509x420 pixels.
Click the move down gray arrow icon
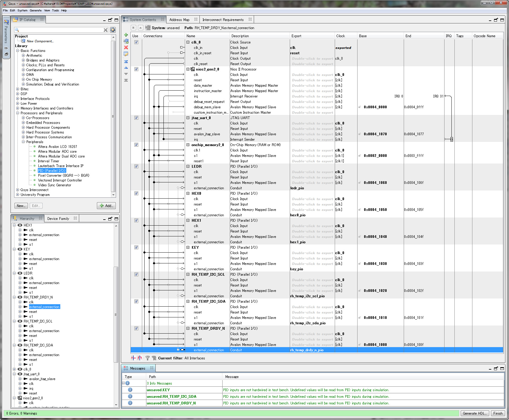tap(126, 74)
